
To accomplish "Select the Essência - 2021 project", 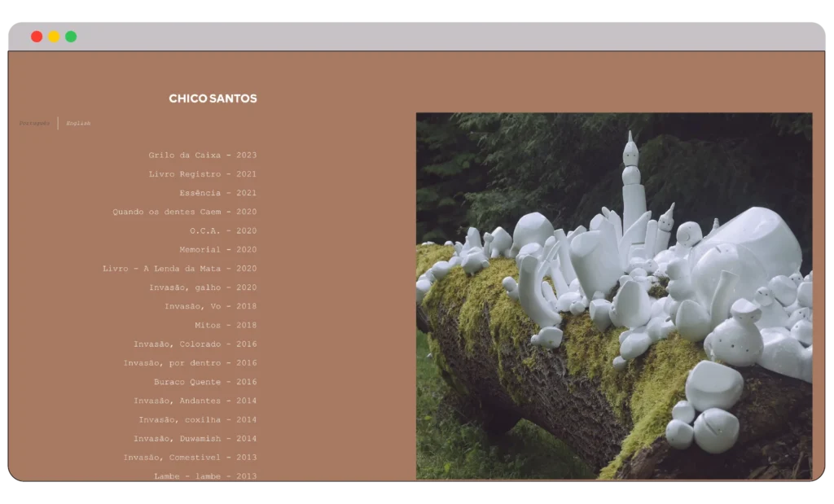I will tap(217, 193).
